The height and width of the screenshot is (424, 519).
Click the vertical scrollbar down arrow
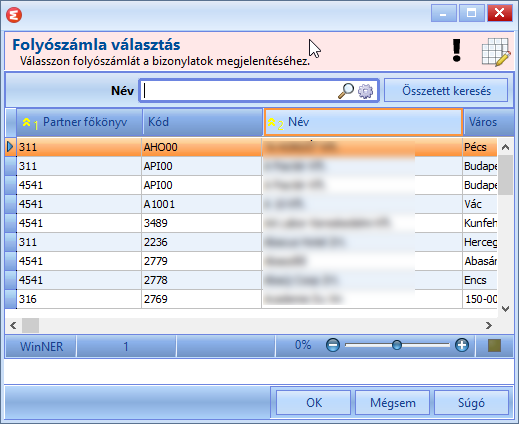point(505,309)
